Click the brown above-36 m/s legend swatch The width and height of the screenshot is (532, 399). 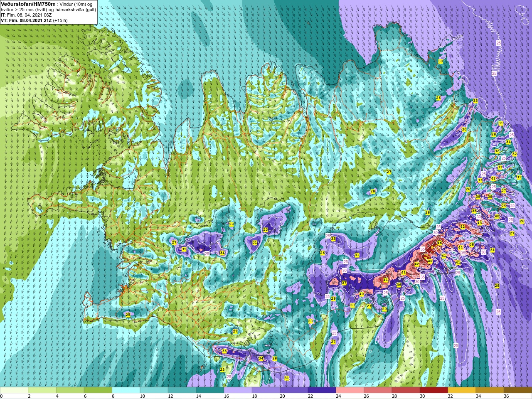[518, 390]
